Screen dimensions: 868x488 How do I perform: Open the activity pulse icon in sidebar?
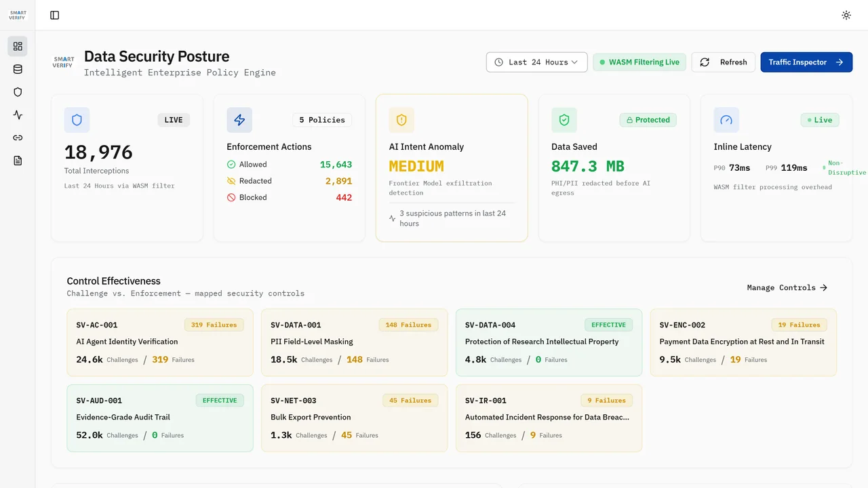coord(18,115)
